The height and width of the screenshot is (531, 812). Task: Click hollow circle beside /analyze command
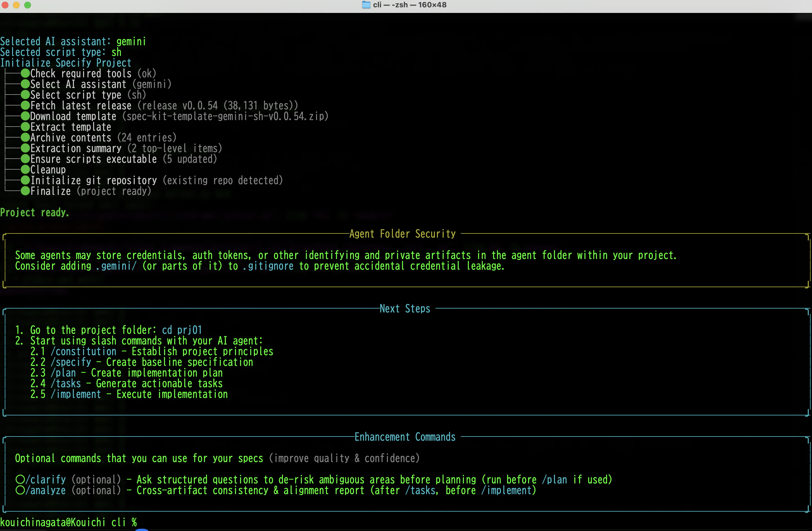(x=20, y=490)
